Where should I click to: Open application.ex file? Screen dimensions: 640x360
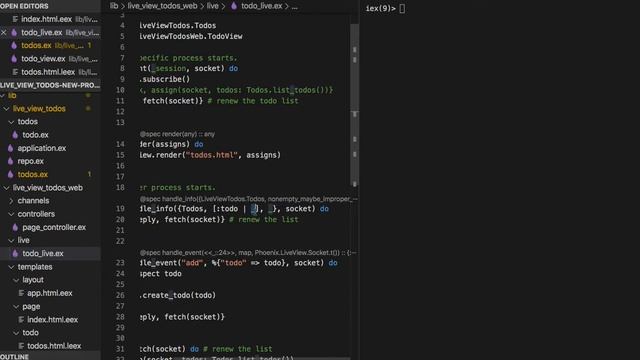[42, 148]
